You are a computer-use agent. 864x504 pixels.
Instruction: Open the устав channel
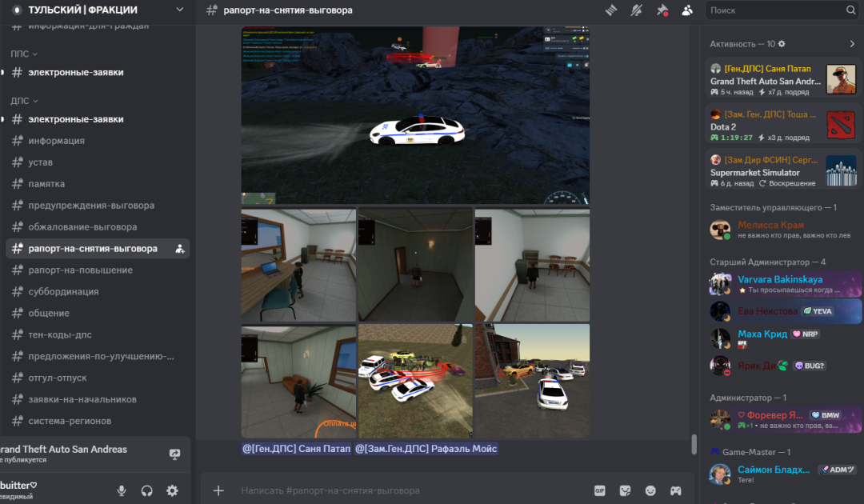click(x=41, y=162)
